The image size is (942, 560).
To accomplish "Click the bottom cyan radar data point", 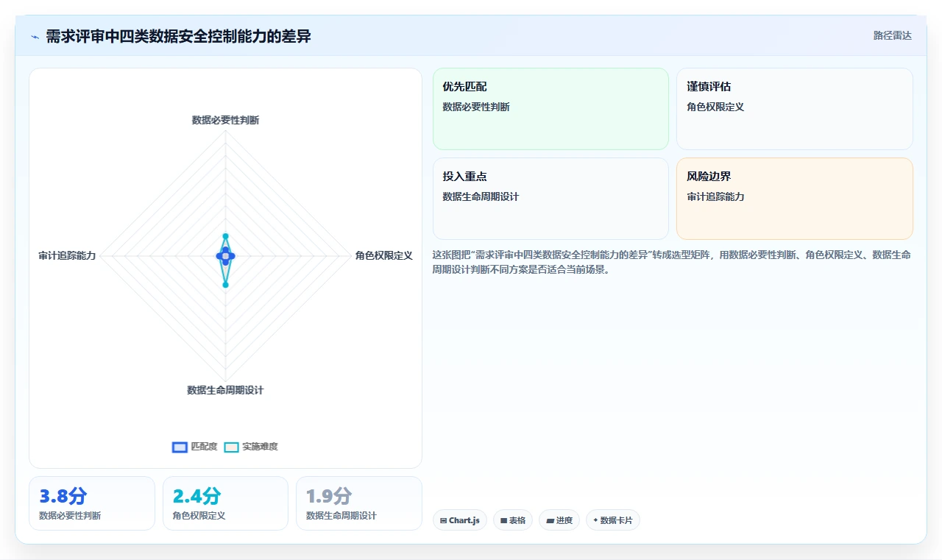I will 225,285.
